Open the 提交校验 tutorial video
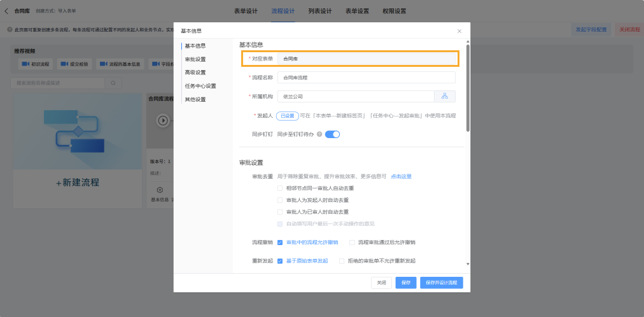This screenshot has width=644, height=317. pyautogui.click(x=74, y=64)
